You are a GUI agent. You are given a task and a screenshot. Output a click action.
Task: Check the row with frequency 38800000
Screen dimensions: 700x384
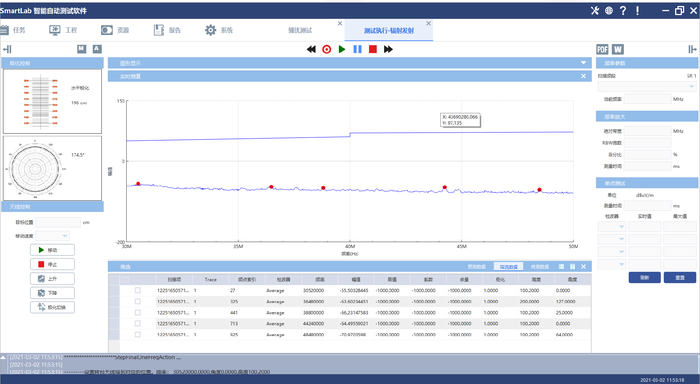tap(138, 313)
